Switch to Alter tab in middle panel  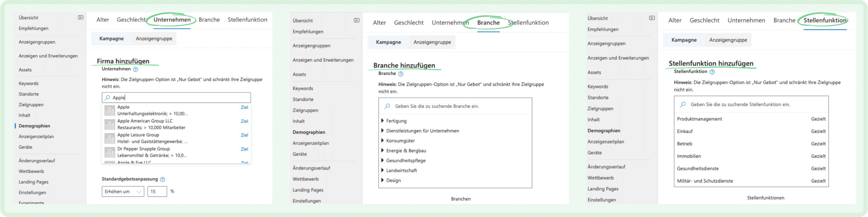(379, 23)
